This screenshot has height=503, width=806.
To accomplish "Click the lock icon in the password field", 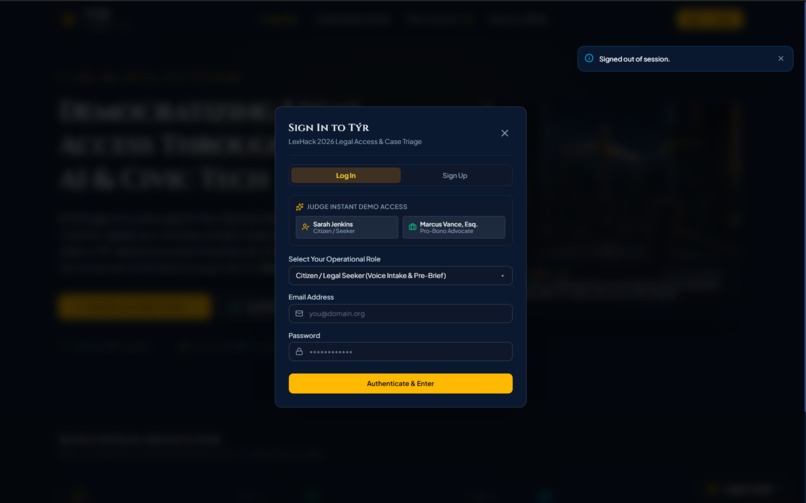I will click(x=299, y=352).
